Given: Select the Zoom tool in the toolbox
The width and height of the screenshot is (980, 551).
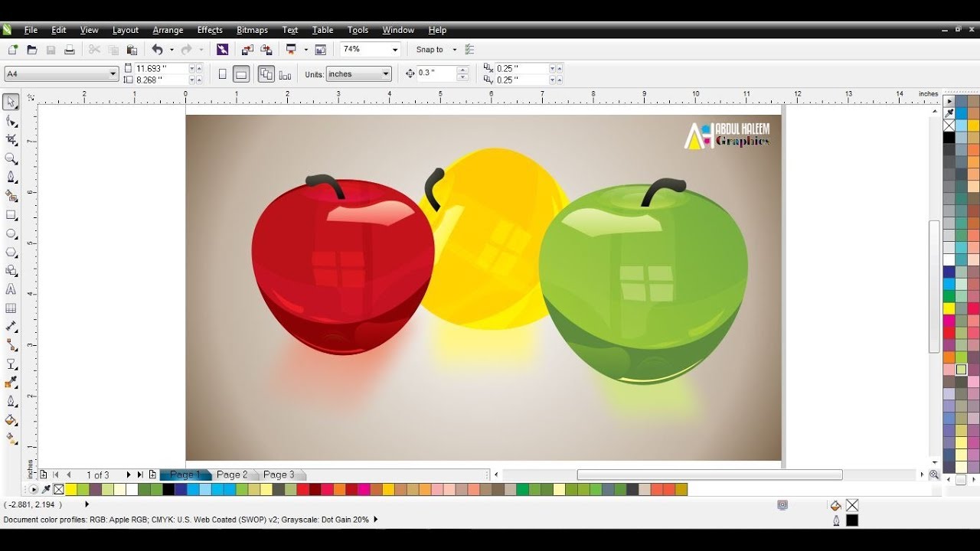Looking at the screenshot, I should (11, 158).
